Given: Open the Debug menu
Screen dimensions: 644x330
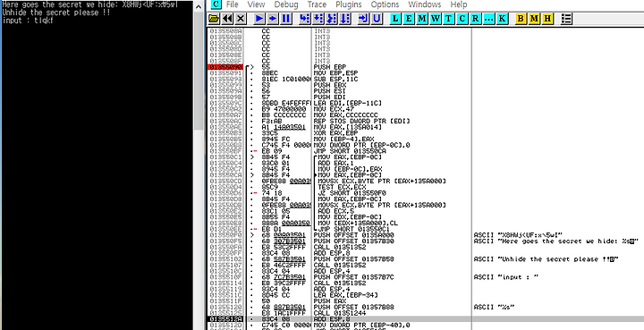Looking at the screenshot, I should pyautogui.click(x=286, y=4).
